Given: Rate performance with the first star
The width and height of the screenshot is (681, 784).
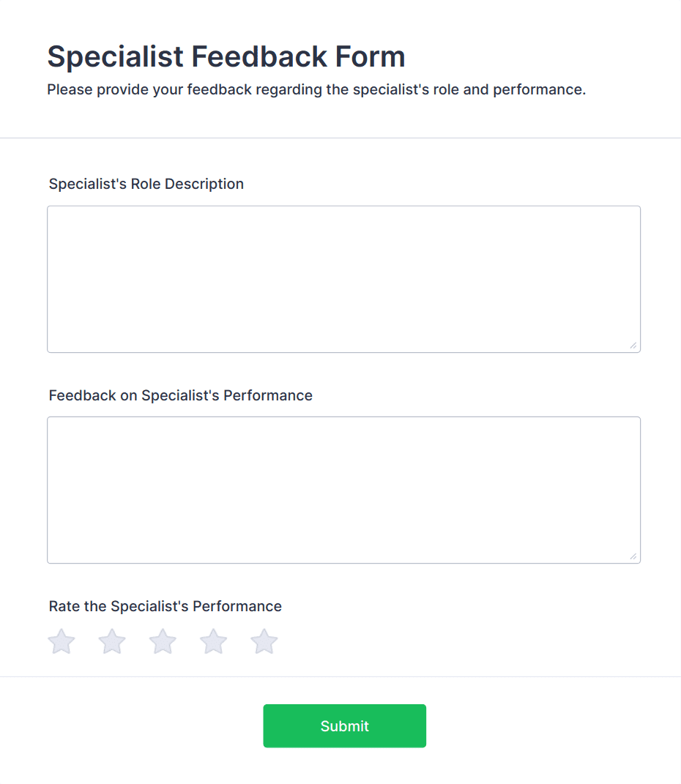Looking at the screenshot, I should (62, 642).
